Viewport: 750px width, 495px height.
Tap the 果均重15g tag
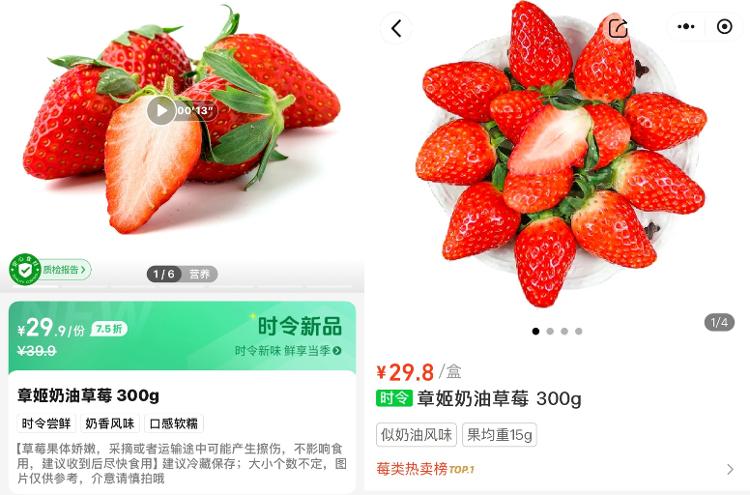pyautogui.click(x=499, y=435)
